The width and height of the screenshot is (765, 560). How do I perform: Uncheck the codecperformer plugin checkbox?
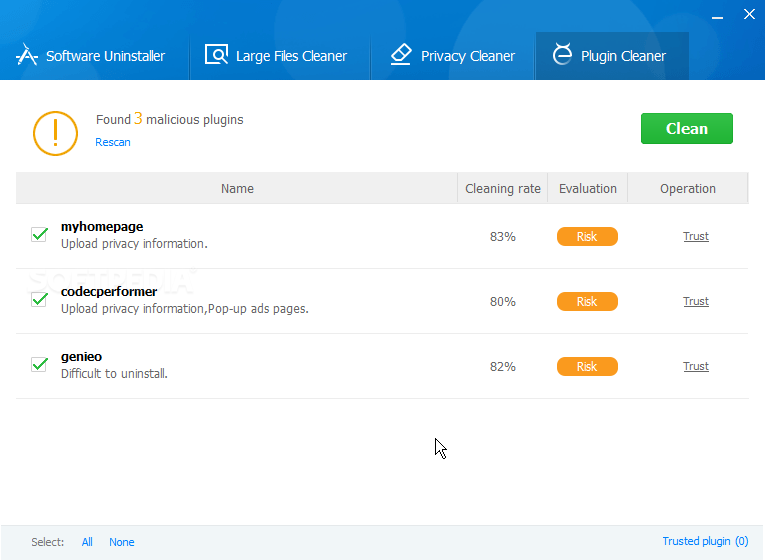39,299
